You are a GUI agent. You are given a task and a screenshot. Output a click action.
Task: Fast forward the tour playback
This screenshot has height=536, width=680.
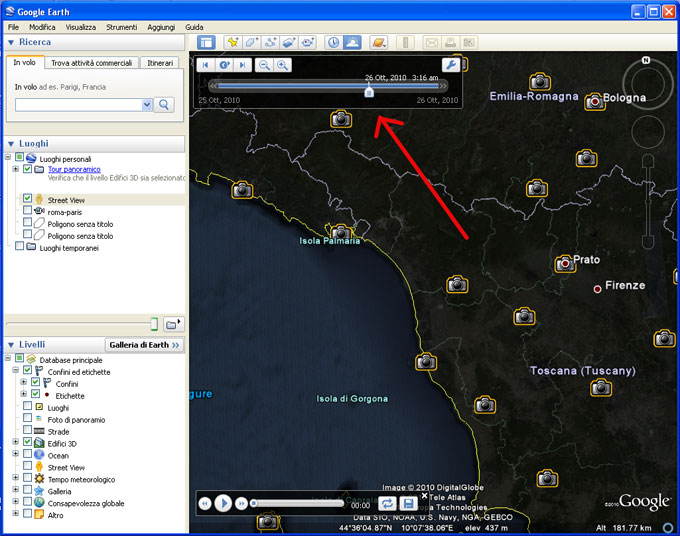(241, 503)
